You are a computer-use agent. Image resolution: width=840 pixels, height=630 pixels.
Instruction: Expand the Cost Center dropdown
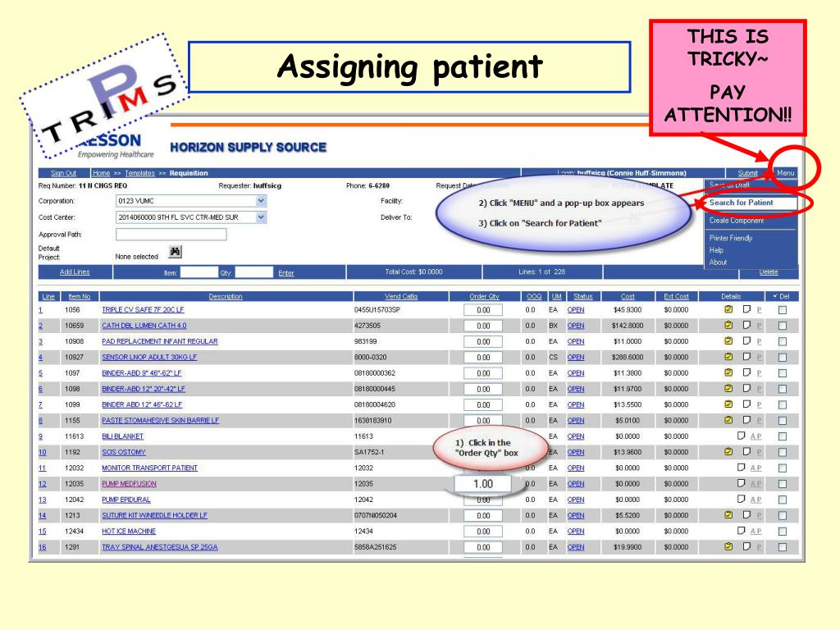tap(260, 217)
